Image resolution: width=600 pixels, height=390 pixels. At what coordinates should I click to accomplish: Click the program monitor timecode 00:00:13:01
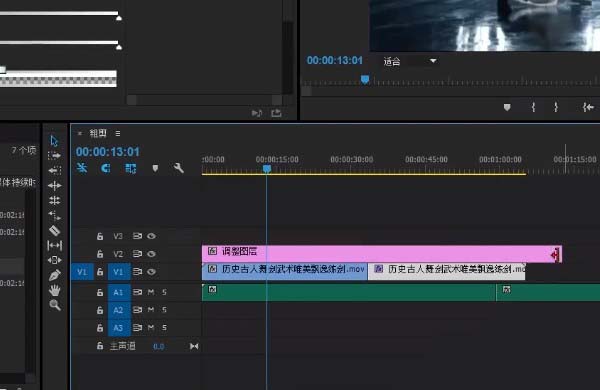(x=334, y=60)
